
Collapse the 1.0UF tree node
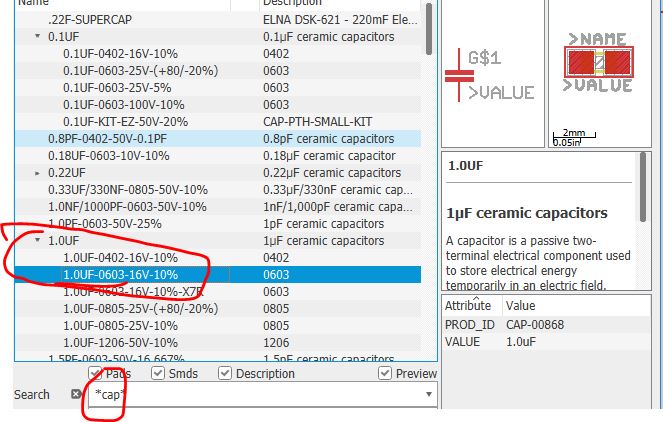click(x=38, y=241)
